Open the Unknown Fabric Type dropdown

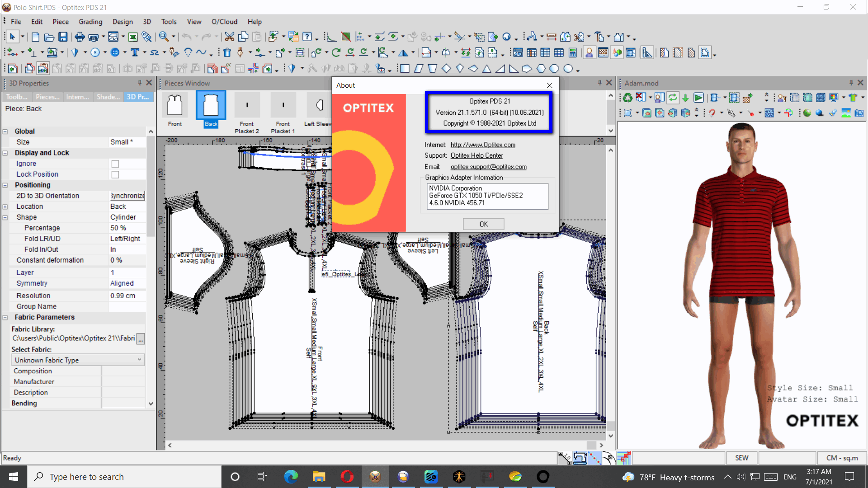78,360
